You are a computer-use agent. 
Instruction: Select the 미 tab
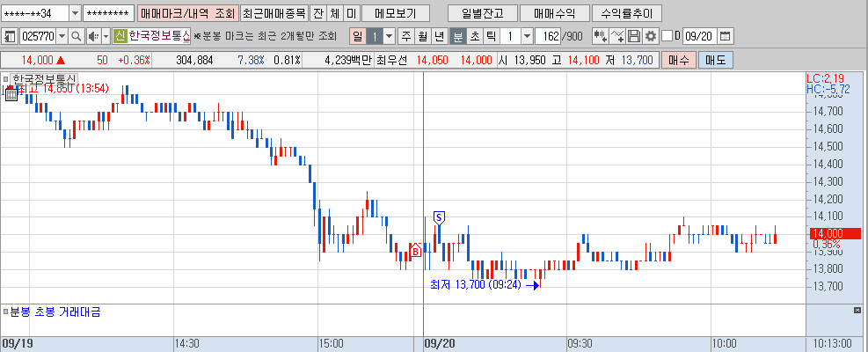[352, 12]
